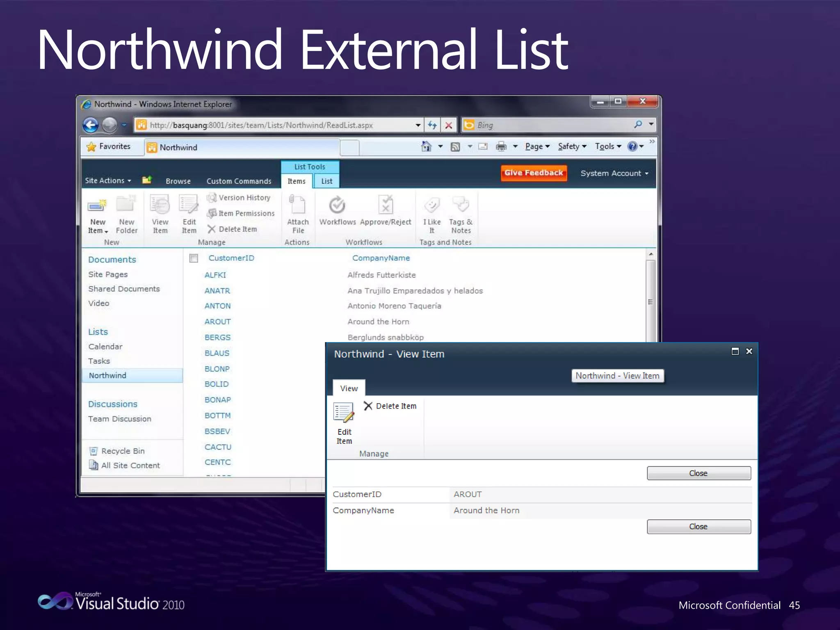The width and height of the screenshot is (840, 630).
Task: Select the Northwind browser tab
Action: [x=242, y=147]
